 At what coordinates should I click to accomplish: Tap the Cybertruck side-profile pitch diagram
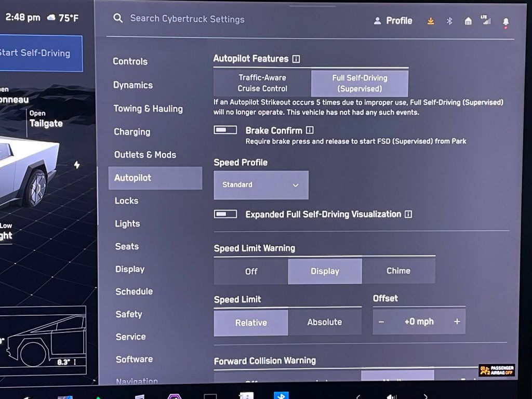coord(44,340)
